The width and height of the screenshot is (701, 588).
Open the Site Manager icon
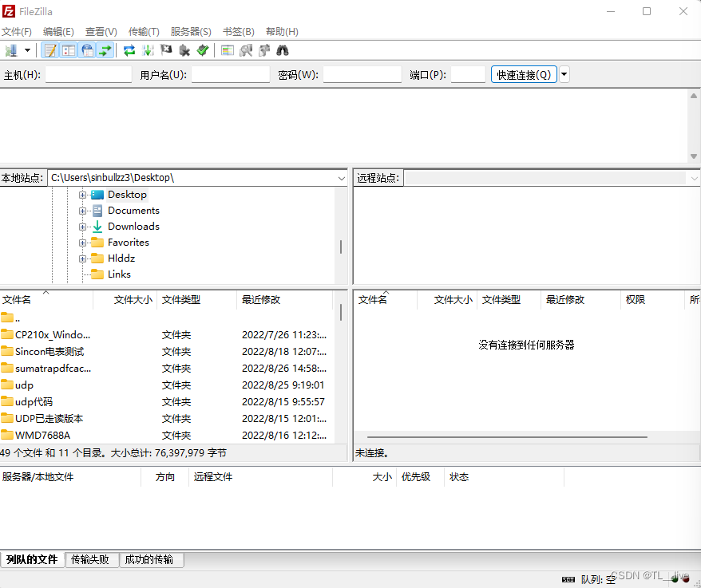pos(11,50)
